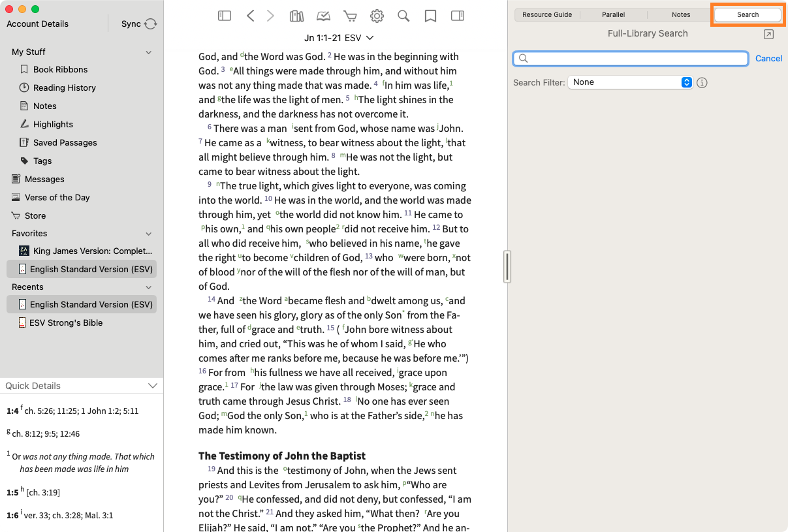Click the bookmark ribbon toolbar icon
Viewport: 788px width, 532px height.
coord(430,16)
